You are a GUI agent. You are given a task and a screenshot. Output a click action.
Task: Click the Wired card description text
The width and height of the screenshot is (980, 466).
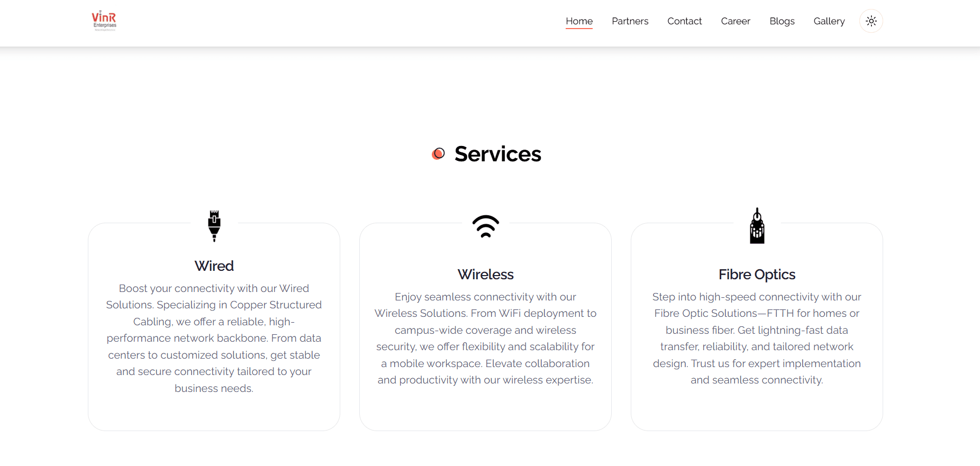point(214,338)
